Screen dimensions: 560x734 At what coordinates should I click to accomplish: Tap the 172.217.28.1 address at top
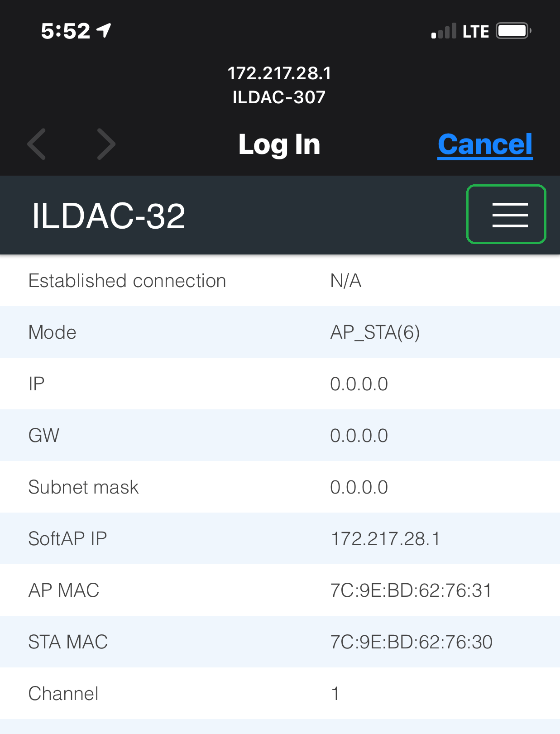tap(279, 73)
